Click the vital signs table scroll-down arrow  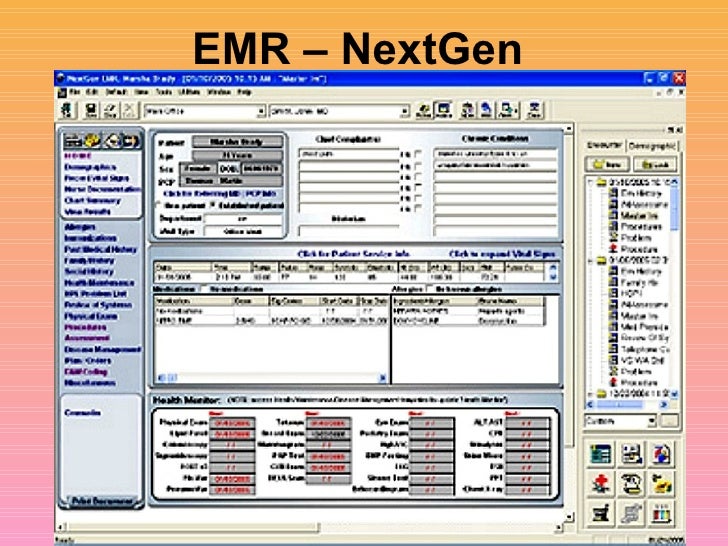[x=552, y=277]
